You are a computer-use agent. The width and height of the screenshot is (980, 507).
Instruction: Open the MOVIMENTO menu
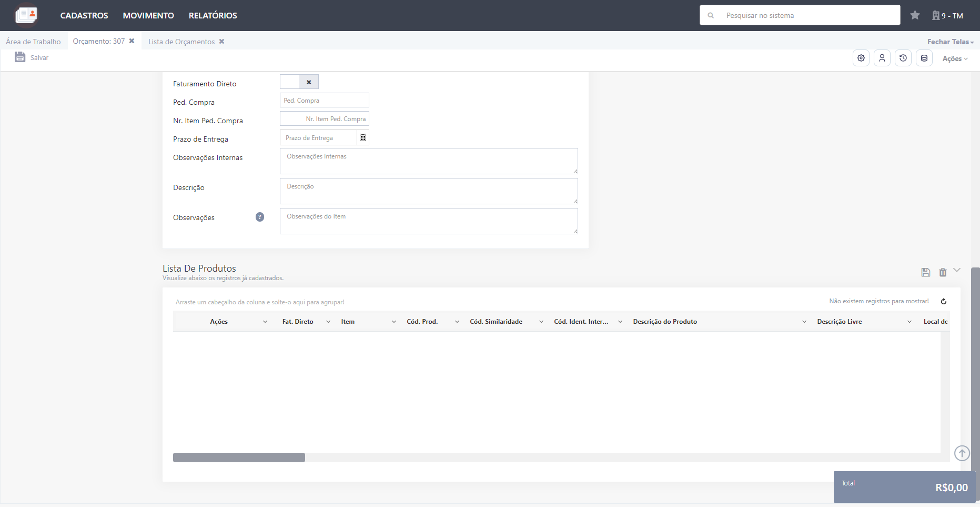(148, 16)
